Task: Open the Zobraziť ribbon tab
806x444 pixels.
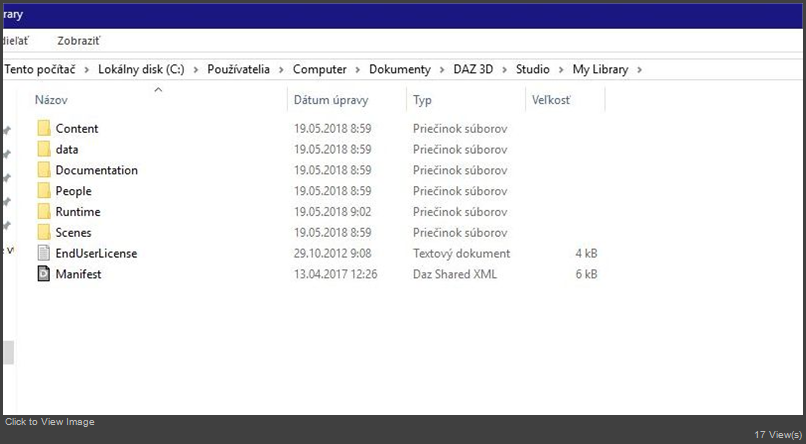Action: [x=79, y=41]
